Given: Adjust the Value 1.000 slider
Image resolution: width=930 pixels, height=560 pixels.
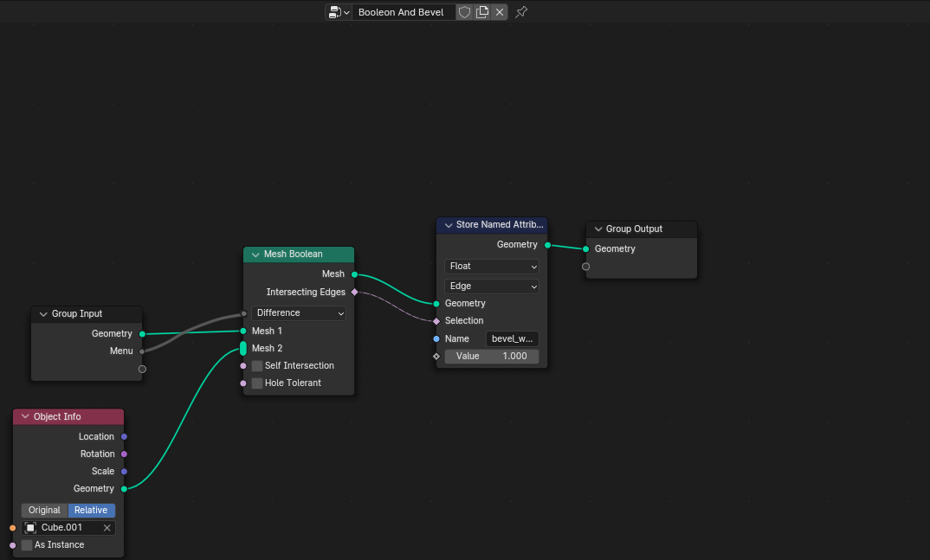Looking at the screenshot, I should click(x=492, y=356).
